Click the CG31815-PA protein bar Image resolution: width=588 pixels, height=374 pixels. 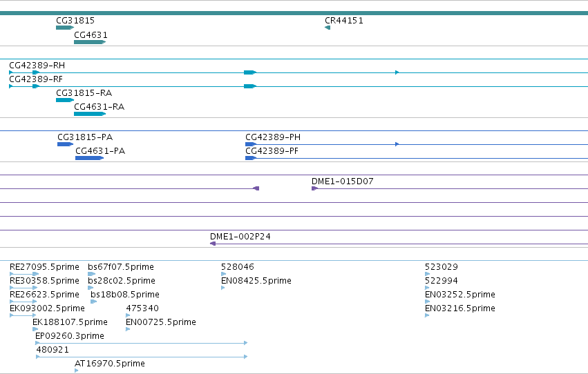pyautogui.click(x=65, y=144)
